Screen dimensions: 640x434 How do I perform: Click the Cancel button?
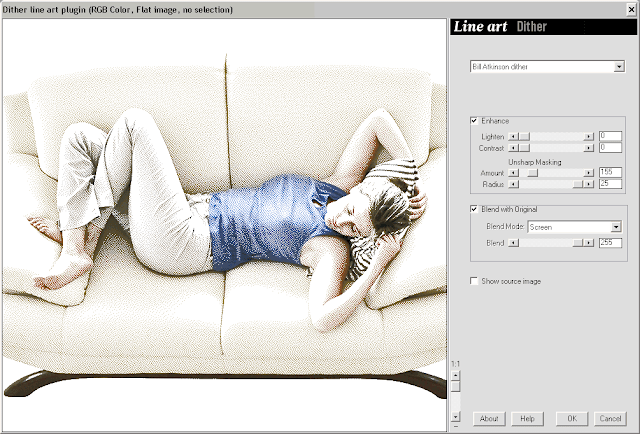click(x=610, y=418)
